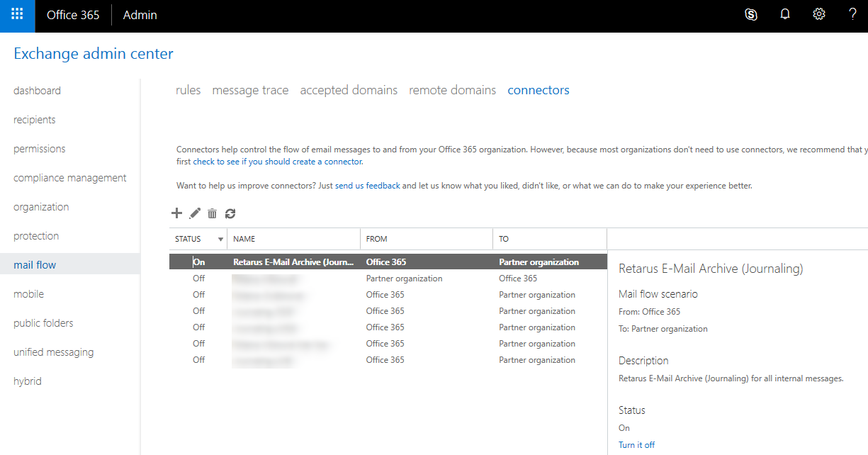This screenshot has width=868, height=455.
Task: Add a new connector with plus icon
Action: [x=177, y=213]
